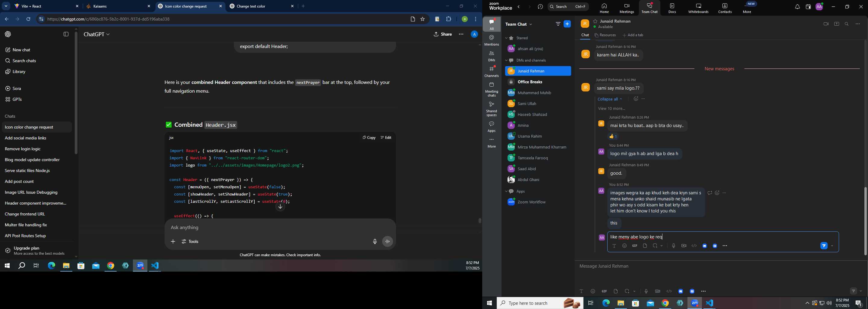868x309 pixels.
Task: Copy the Header.jsx code block
Action: [369, 138]
